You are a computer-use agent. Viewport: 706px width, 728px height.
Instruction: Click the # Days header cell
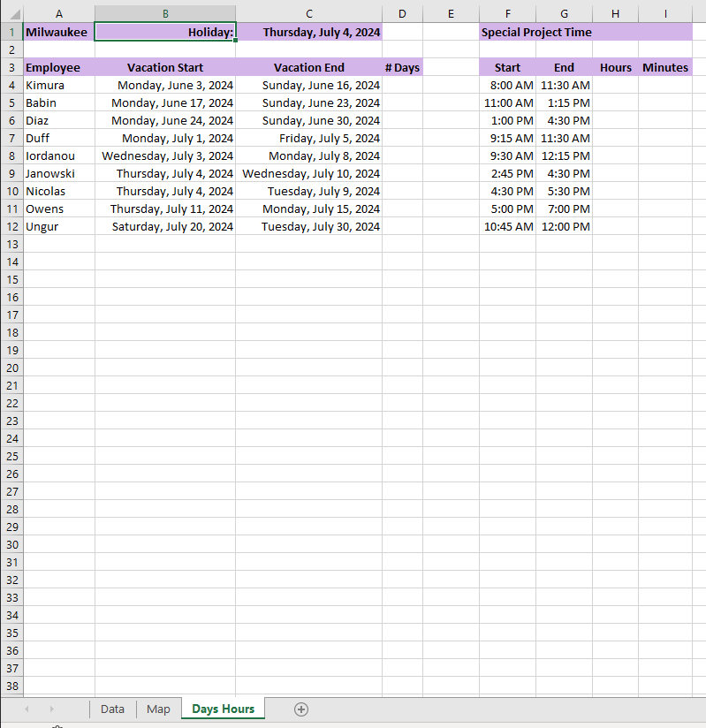(x=402, y=67)
